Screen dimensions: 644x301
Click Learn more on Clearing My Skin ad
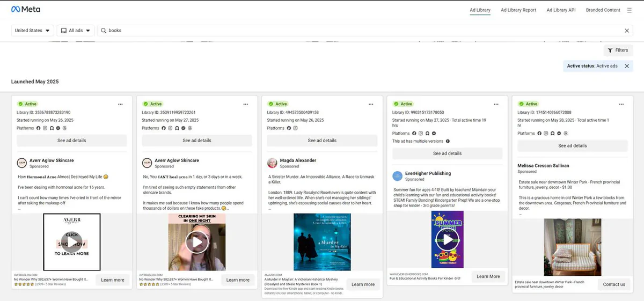click(238, 280)
